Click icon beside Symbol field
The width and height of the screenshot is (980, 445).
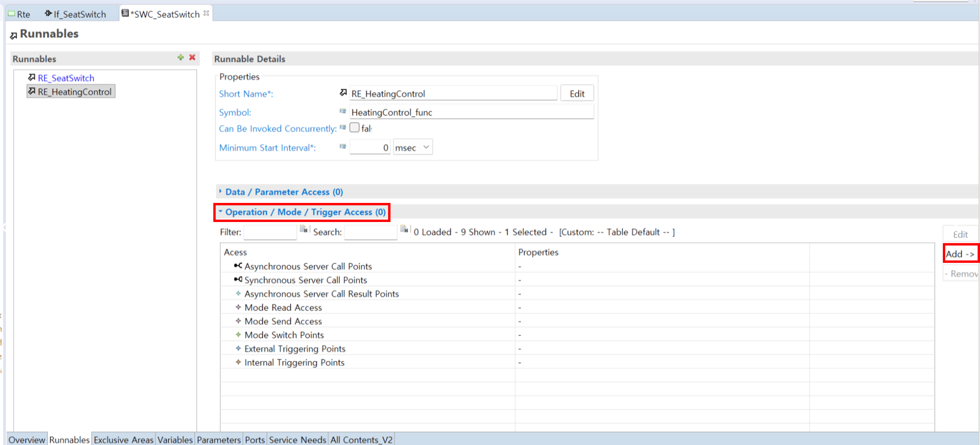point(342,111)
